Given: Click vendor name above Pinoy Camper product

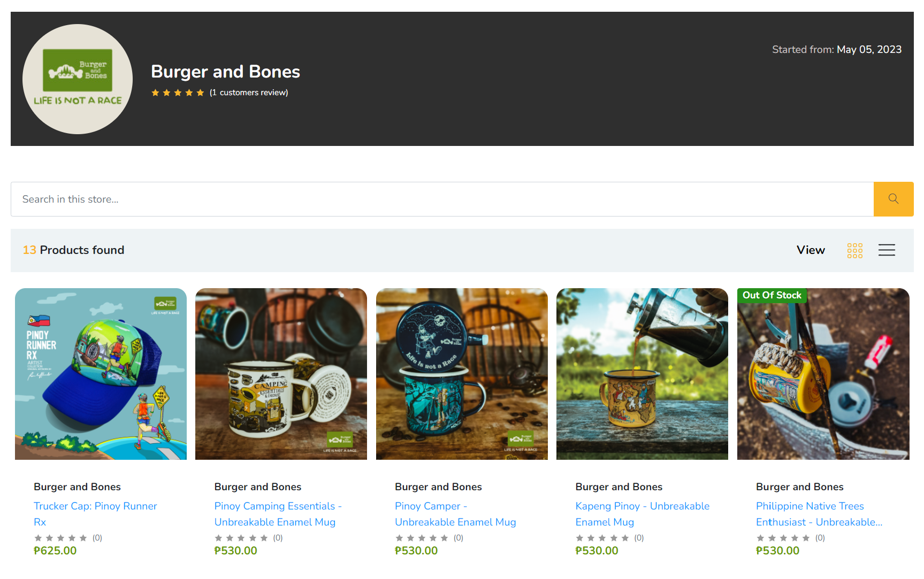Looking at the screenshot, I should [438, 487].
